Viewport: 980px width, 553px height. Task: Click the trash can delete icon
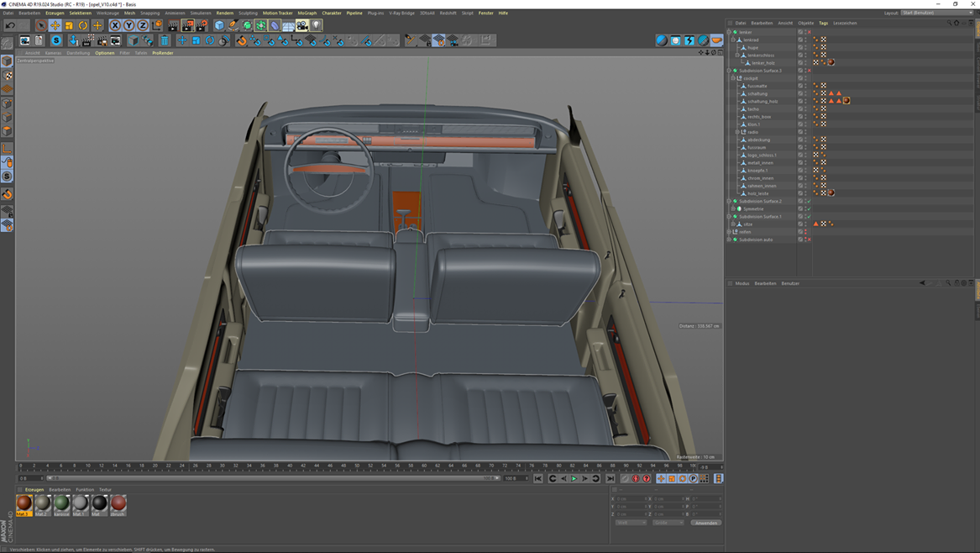click(165, 40)
